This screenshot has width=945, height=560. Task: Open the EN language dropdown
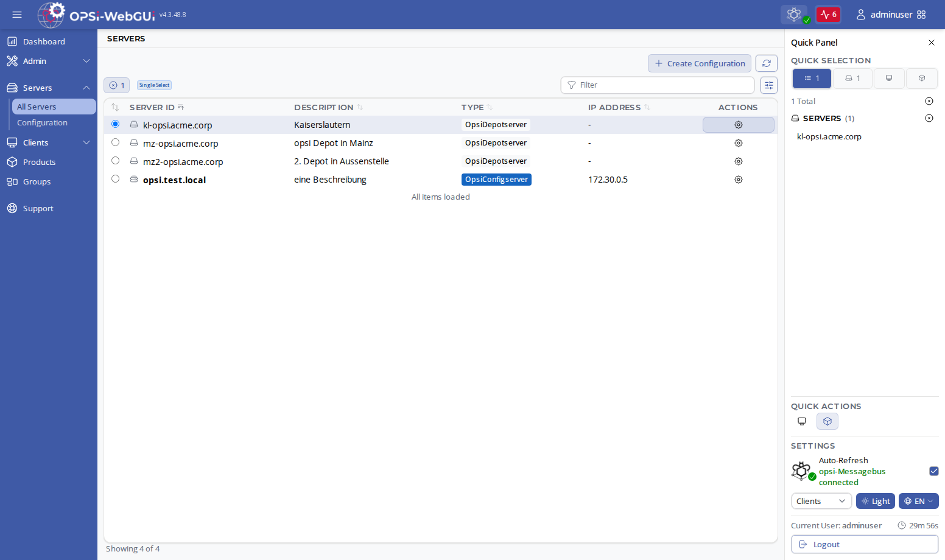click(x=919, y=501)
